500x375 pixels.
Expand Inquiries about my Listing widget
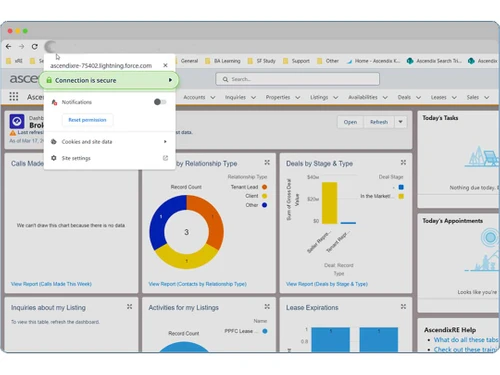tap(129, 306)
